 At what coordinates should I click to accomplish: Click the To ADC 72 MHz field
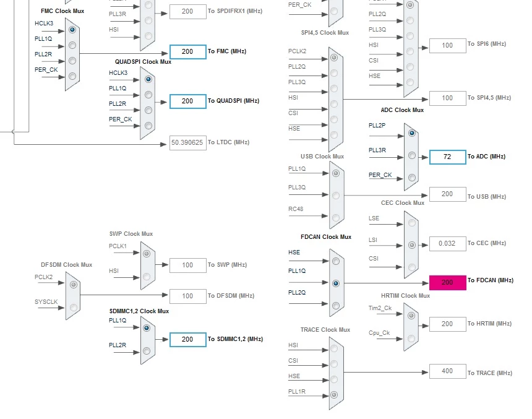click(447, 157)
